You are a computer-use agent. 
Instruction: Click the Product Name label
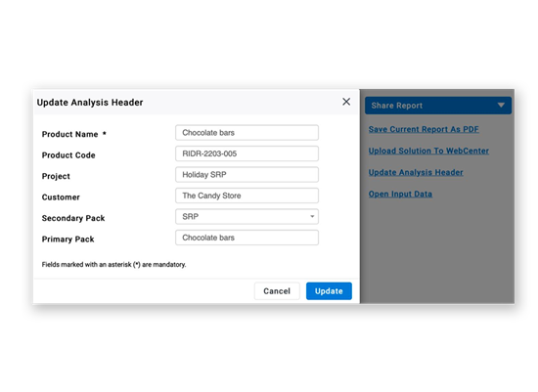pyautogui.click(x=70, y=134)
